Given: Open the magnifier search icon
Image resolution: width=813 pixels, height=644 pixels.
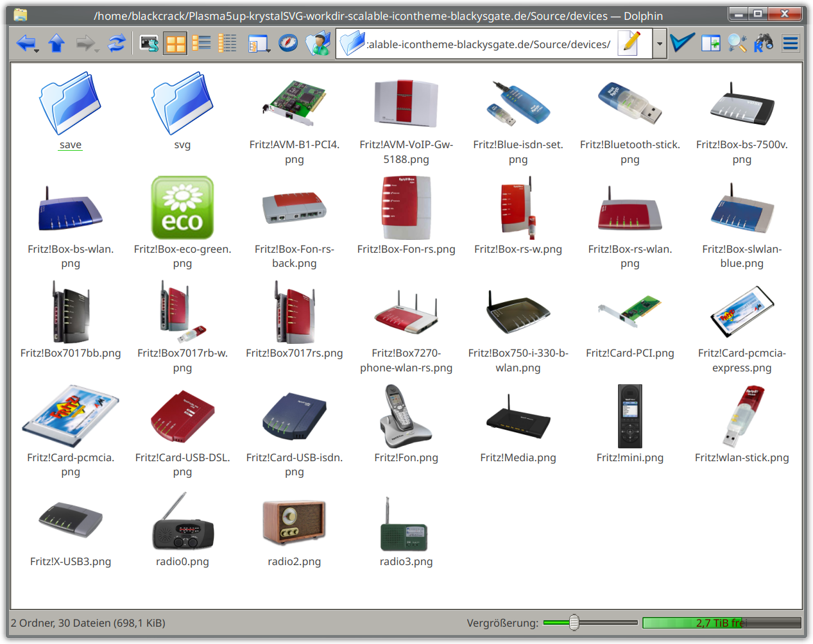Looking at the screenshot, I should tap(737, 44).
